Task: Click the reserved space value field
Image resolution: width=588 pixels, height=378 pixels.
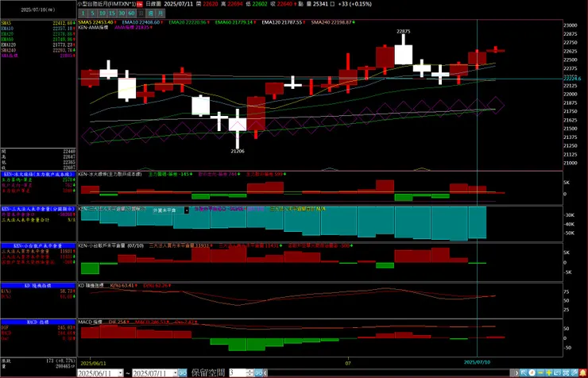Action: click(238, 373)
